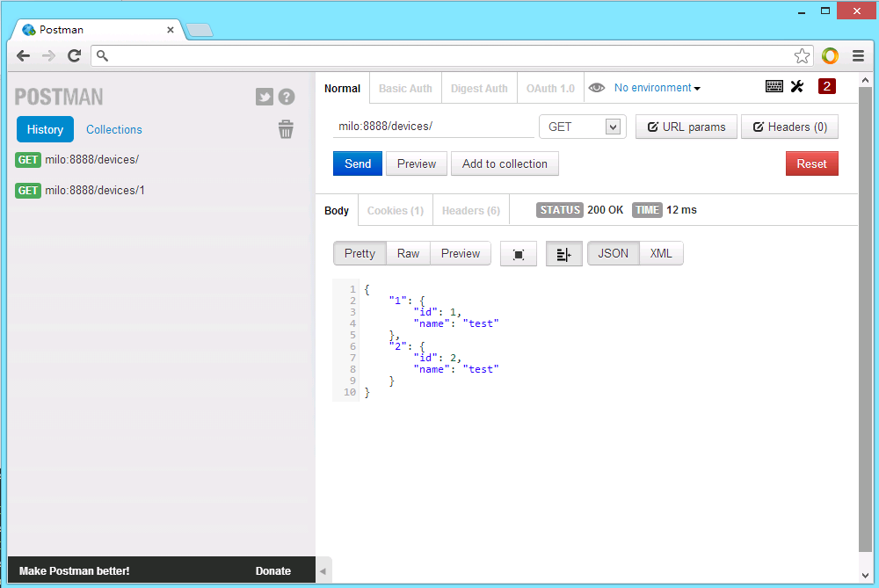Close the Postman browser tab
This screenshot has width=879, height=588.
[x=171, y=30]
